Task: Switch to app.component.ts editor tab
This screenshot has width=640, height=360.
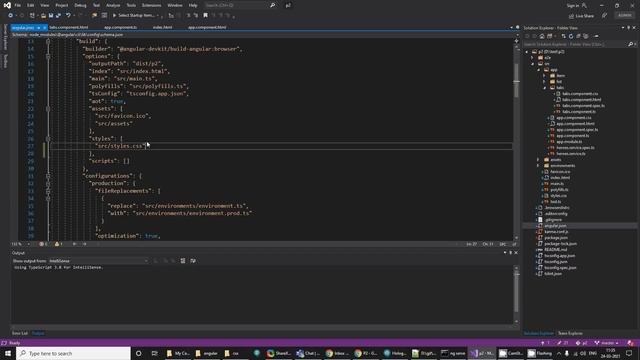Action: pyautogui.click(x=120, y=27)
